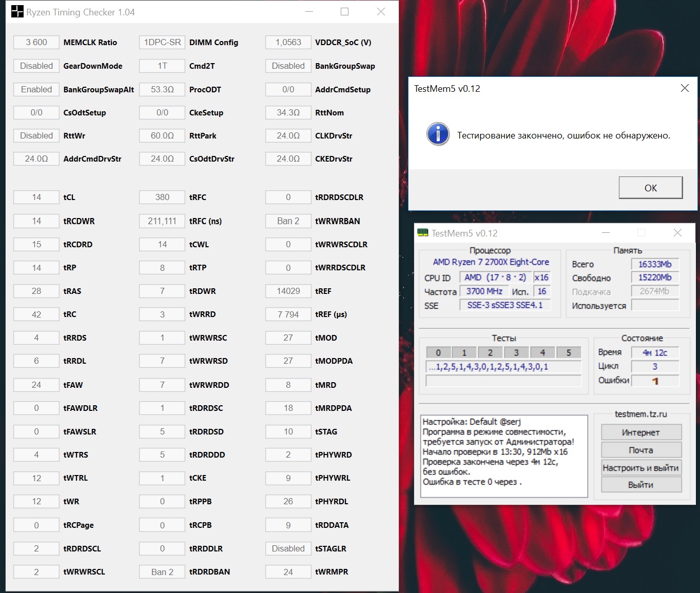Select the tRRDL value 6
The image size is (700, 593).
(36, 361)
